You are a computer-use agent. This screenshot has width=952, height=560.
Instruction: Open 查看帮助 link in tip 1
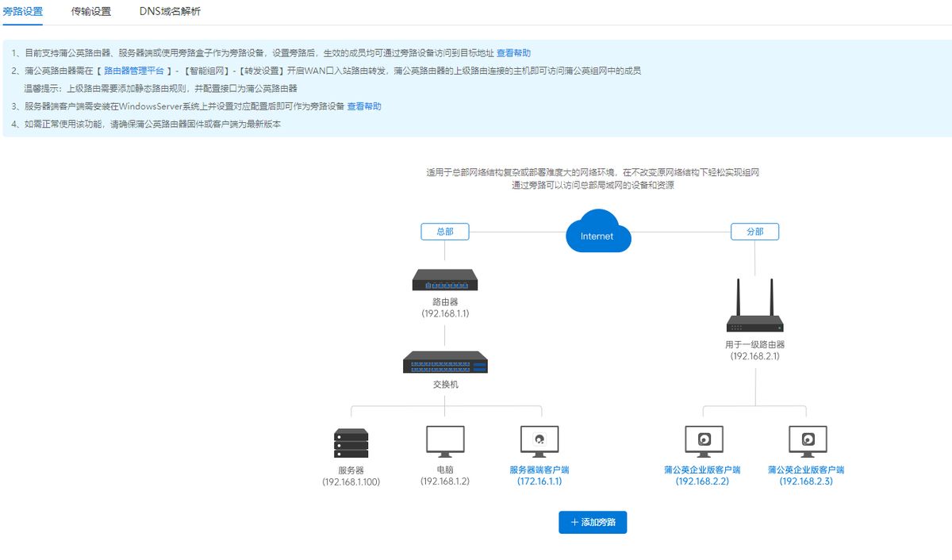[513, 53]
